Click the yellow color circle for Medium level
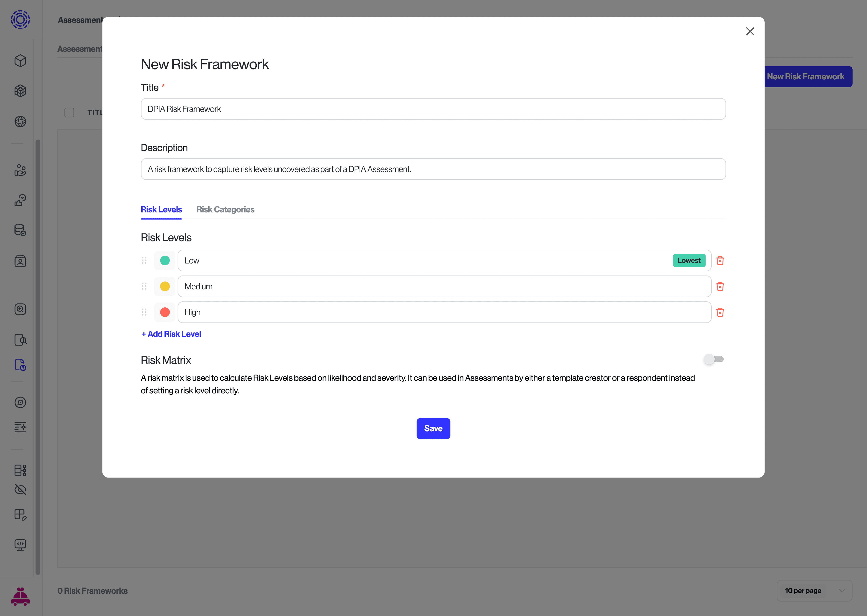Image resolution: width=867 pixels, height=616 pixels. click(x=165, y=286)
